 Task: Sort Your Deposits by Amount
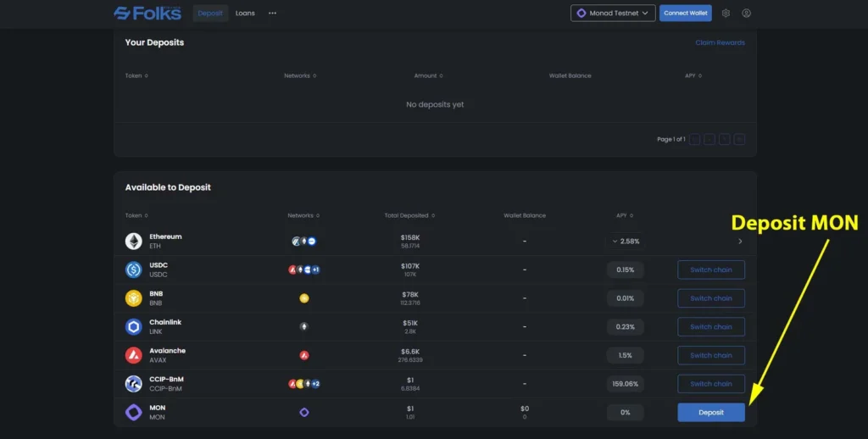(428, 75)
